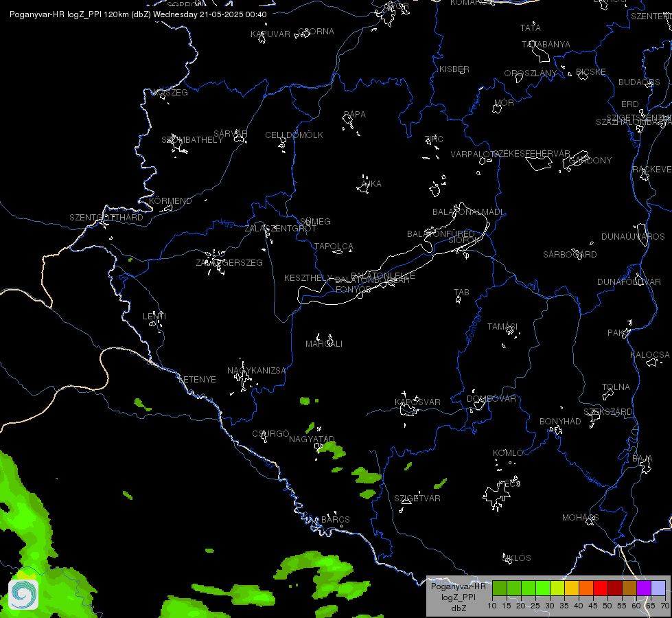
Task: Click the LENTI city label
Action: click(154, 317)
